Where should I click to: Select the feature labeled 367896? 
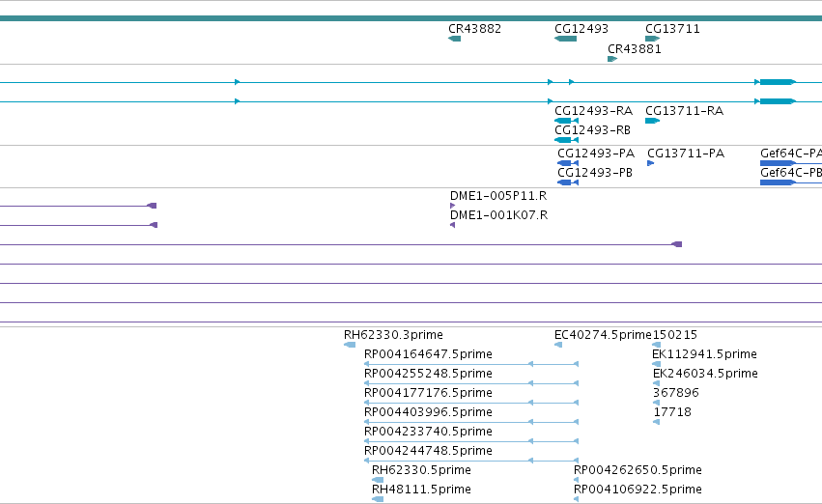coord(656,403)
